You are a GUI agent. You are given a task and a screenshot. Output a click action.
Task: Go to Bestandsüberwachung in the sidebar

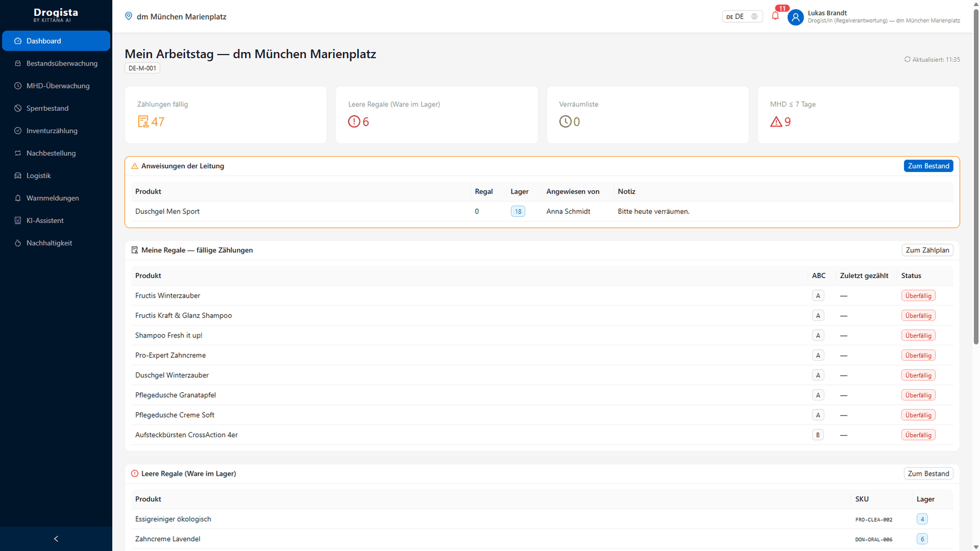point(56,64)
